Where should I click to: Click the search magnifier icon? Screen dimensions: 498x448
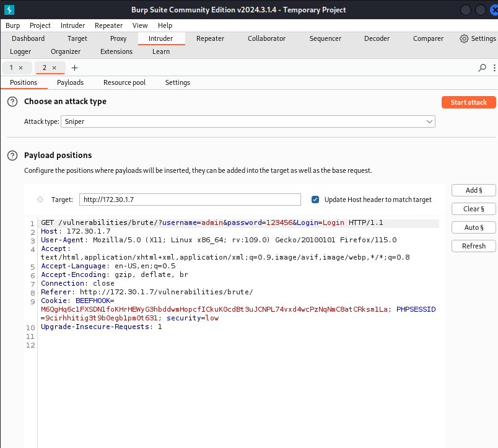pyautogui.click(x=482, y=68)
